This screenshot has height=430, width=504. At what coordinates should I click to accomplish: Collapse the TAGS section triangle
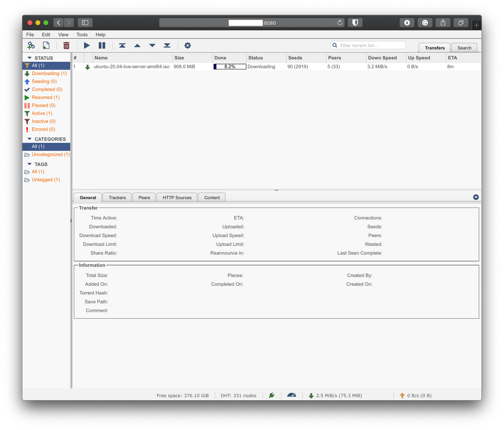29,164
